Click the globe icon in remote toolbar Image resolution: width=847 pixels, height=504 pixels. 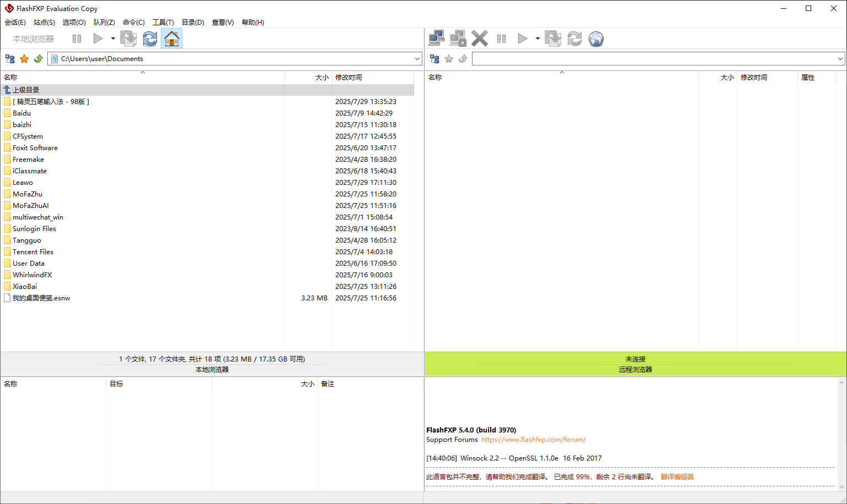point(596,39)
